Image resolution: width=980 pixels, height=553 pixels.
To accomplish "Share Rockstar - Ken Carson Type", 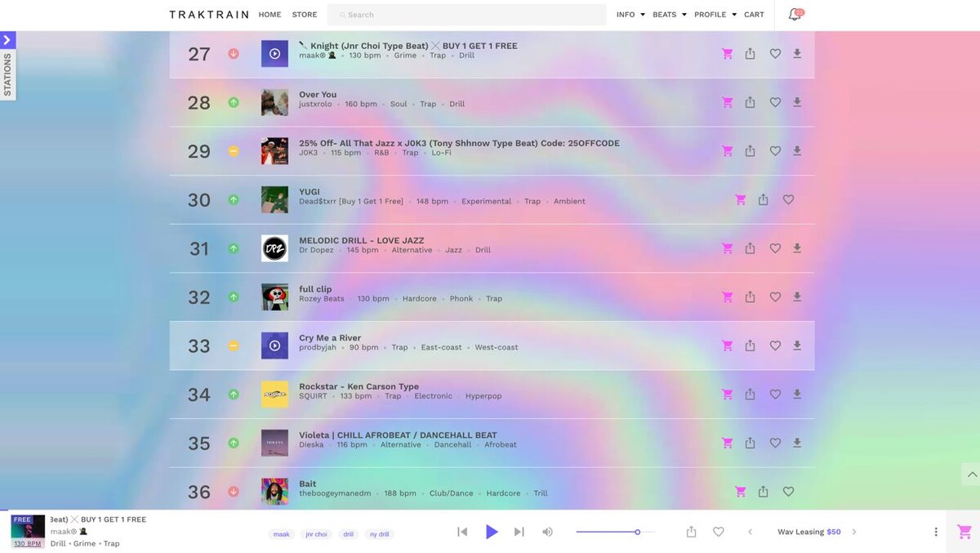I will 750,395.
